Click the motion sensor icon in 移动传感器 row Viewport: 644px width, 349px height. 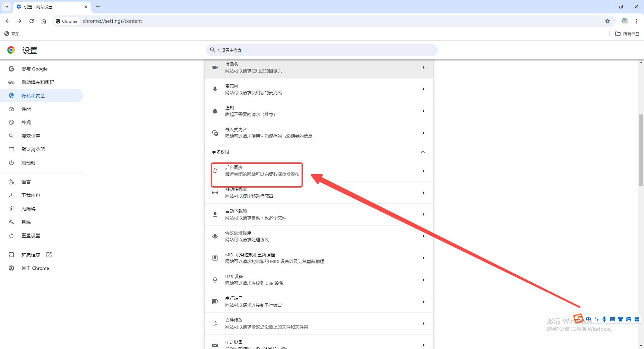215,193
